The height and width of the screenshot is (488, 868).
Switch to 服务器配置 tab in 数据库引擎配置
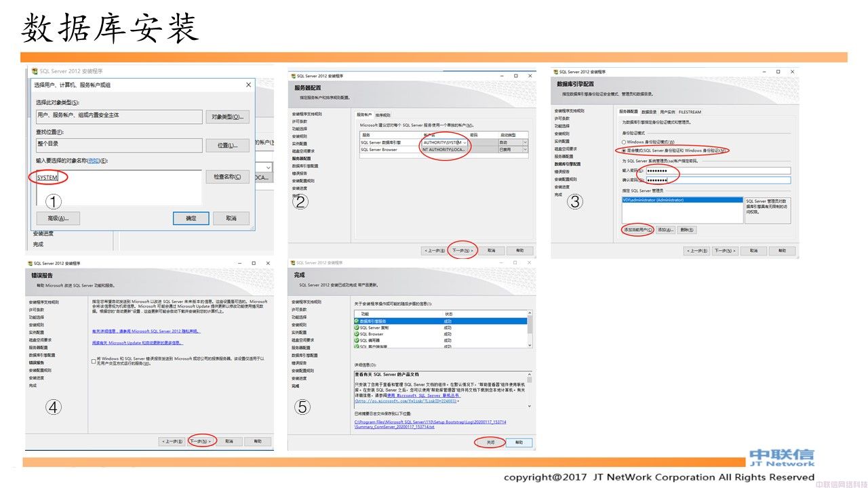628,112
